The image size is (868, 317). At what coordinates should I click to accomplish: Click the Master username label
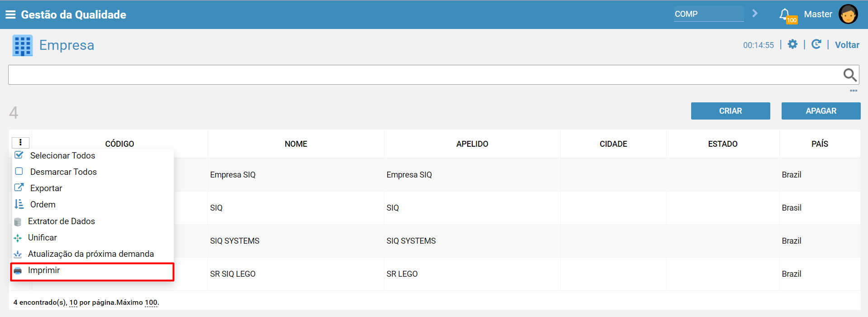818,14
